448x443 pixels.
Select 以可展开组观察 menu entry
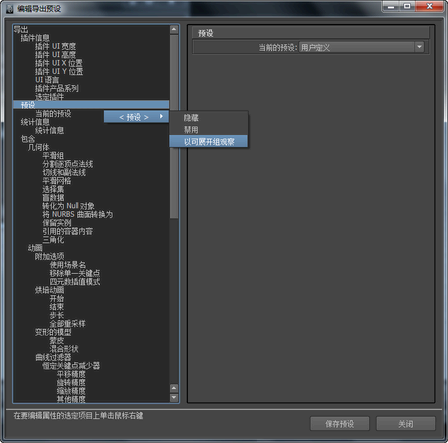[x=209, y=141]
